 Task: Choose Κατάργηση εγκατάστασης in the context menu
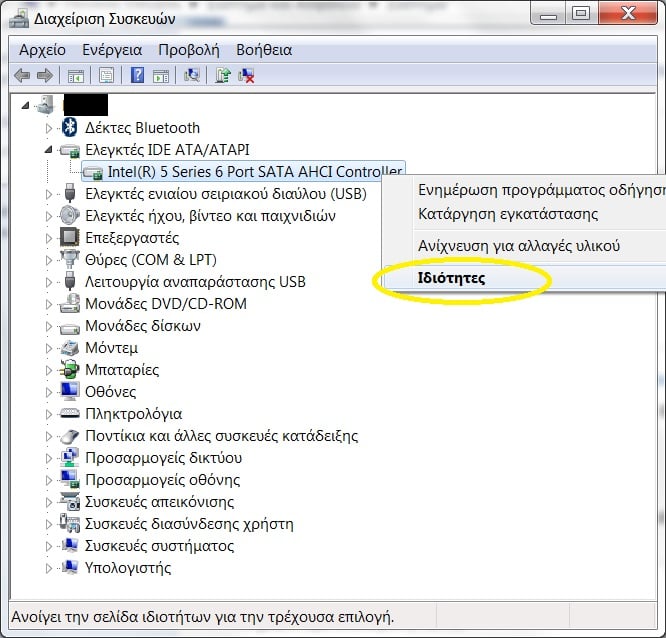(x=508, y=214)
